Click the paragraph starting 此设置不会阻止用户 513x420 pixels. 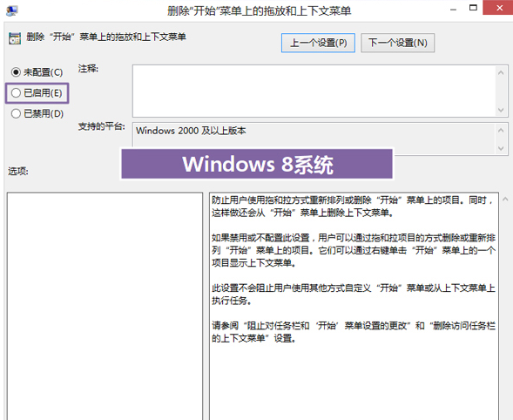coord(354,294)
